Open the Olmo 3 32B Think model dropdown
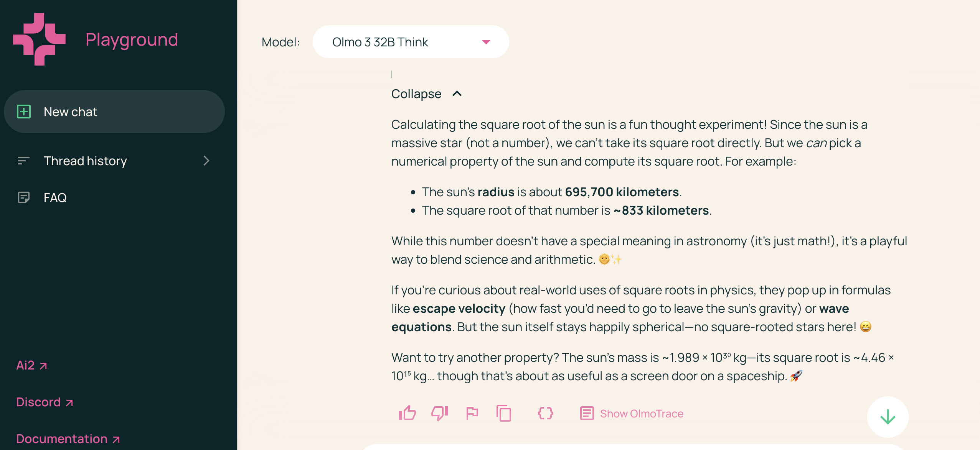980x450 pixels. tap(410, 42)
